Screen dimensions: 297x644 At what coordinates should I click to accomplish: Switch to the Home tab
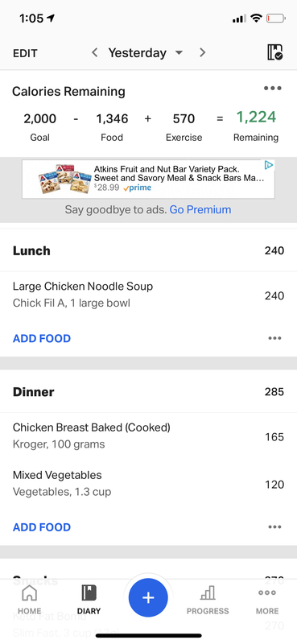[x=29, y=600]
